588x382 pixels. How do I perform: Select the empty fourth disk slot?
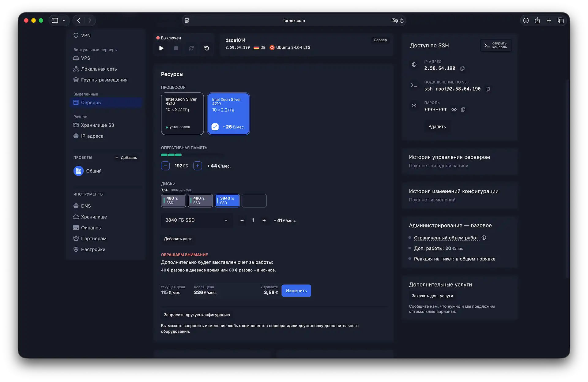tap(254, 200)
